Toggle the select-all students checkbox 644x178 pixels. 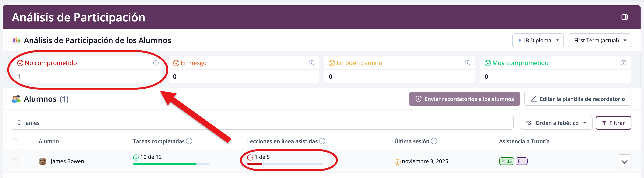[15, 142]
